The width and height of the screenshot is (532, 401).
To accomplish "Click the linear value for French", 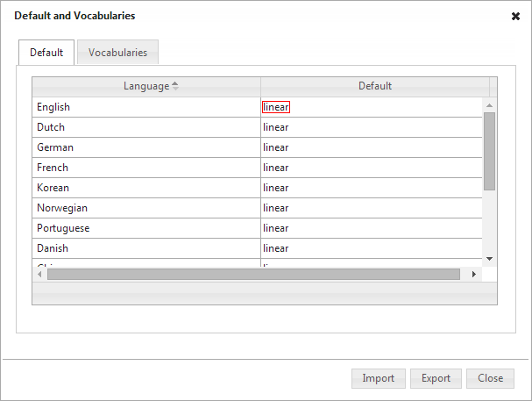I will (275, 168).
